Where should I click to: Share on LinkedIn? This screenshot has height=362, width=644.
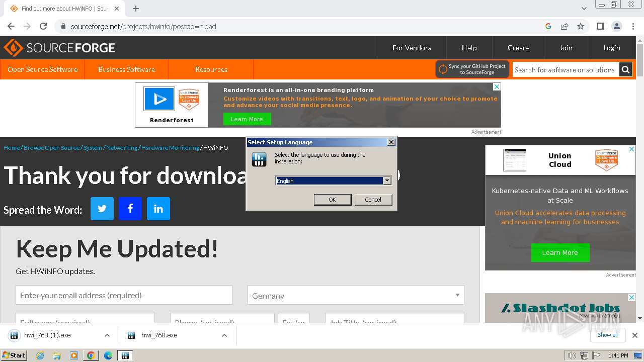pyautogui.click(x=158, y=209)
